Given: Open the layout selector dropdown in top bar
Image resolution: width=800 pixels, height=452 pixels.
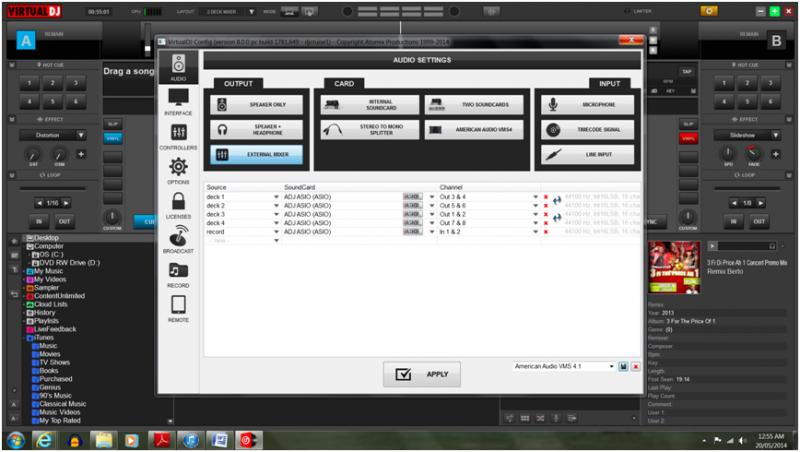Looking at the screenshot, I should 252,11.
